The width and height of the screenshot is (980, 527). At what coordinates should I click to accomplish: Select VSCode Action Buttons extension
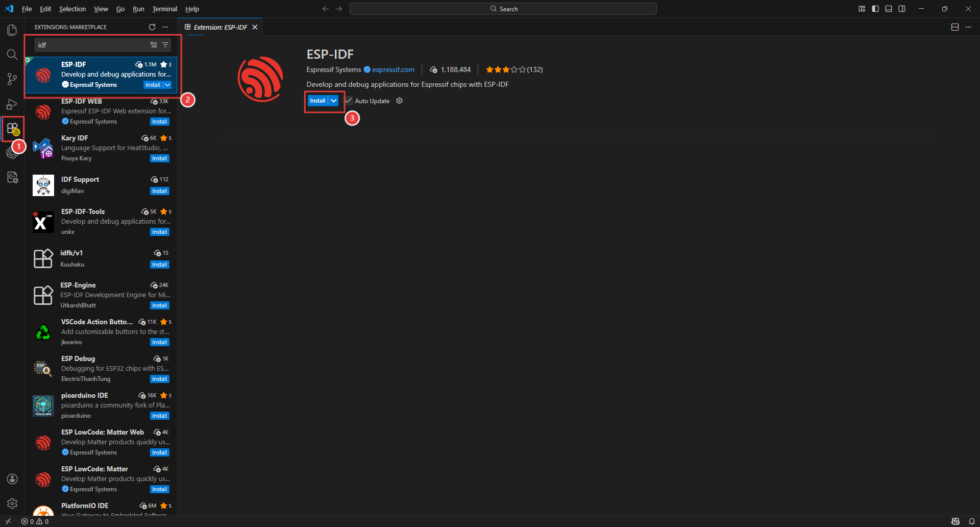pyautogui.click(x=101, y=332)
